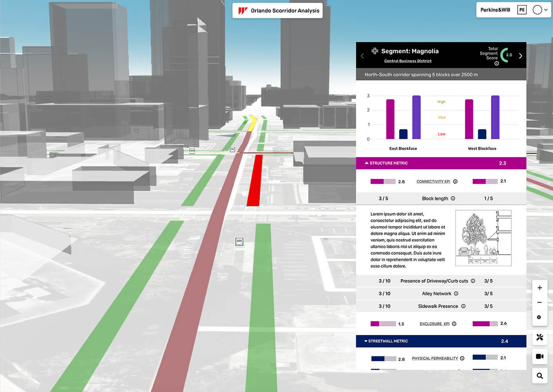This screenshot has height=392, width=553.
Task: Open the user profile dropdown
Action: pyautogui.click(x=540, y=10)
